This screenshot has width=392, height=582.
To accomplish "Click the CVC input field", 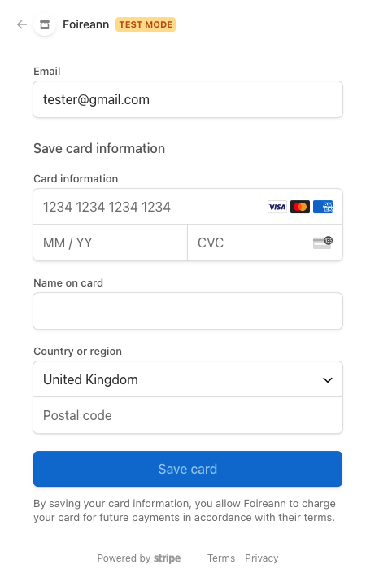I will (265, 243).
